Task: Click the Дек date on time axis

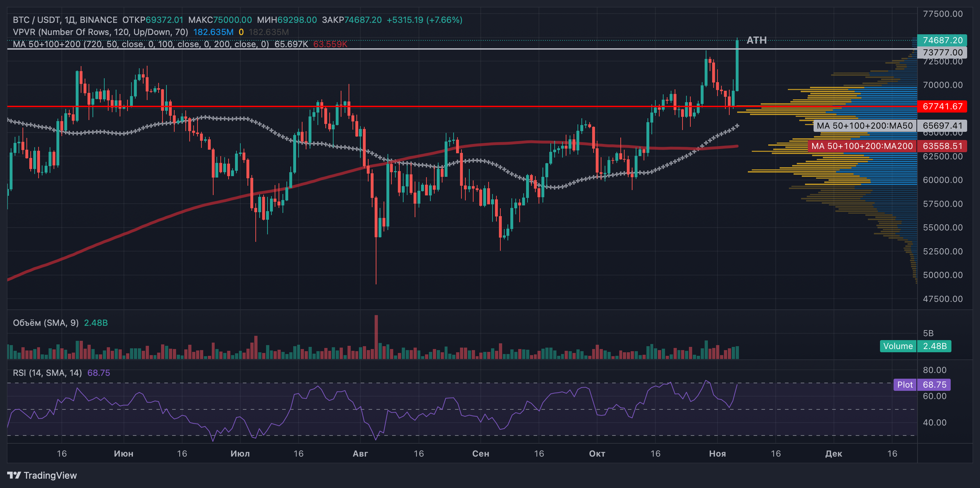Action: click(x=833, y=454)
